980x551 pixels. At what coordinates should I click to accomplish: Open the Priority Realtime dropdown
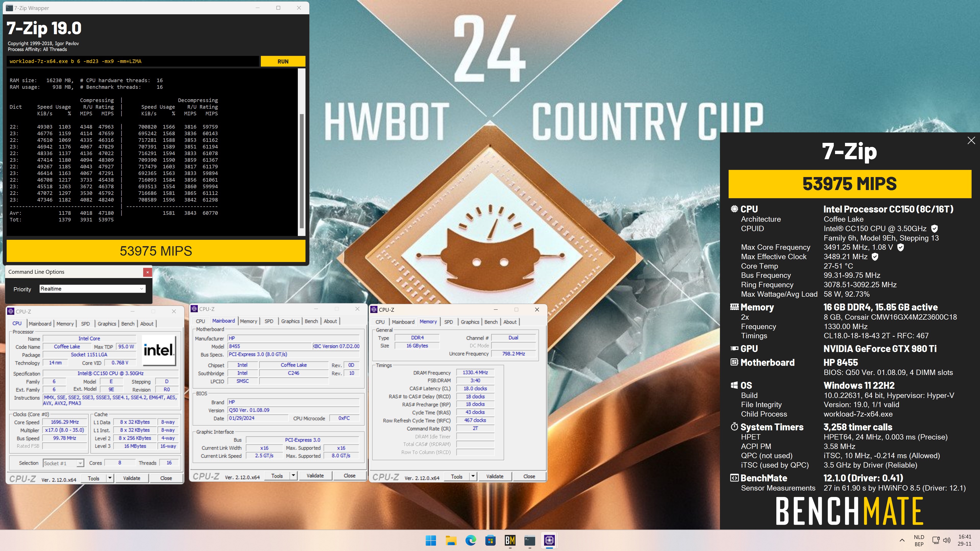pyautogui.click(x=92, y=289)
